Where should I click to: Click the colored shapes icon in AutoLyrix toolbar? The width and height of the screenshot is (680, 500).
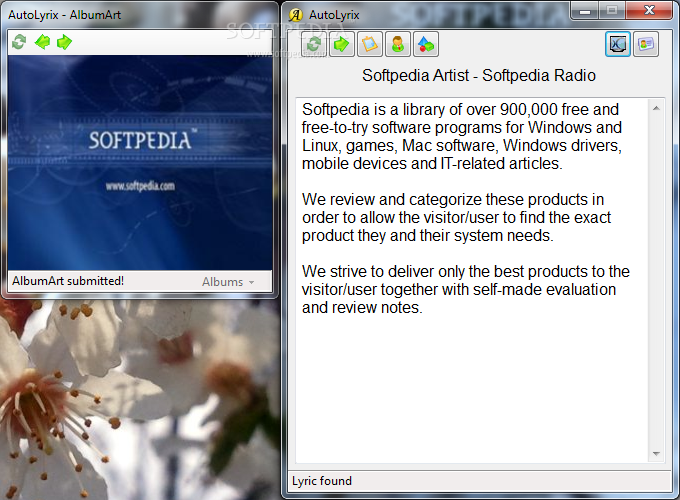(x=426, y=44)
